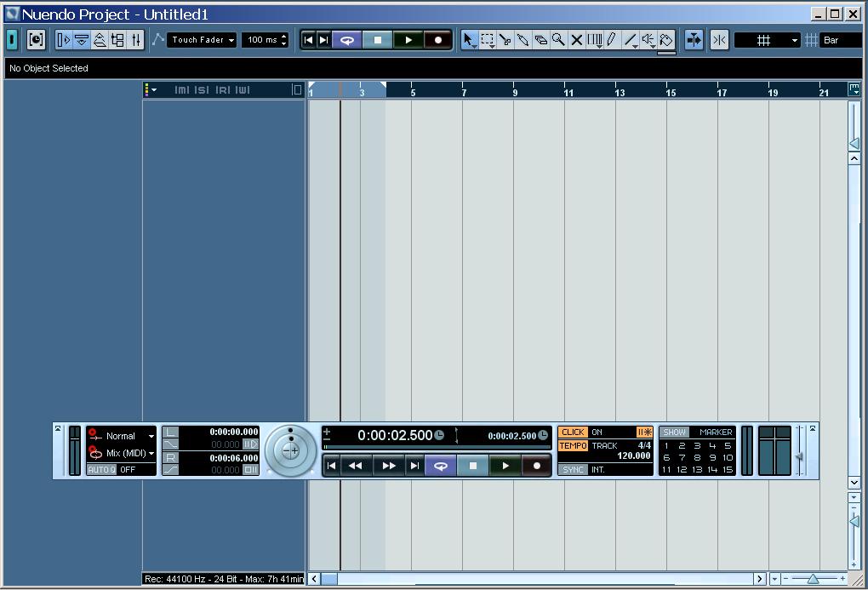This screenshot has height=590, width=868.
Task: Open the Mixer window
Action: [x=135, y=40]
